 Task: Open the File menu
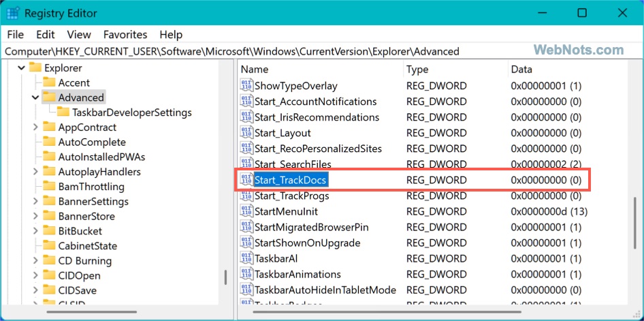[x=16, y=35]
